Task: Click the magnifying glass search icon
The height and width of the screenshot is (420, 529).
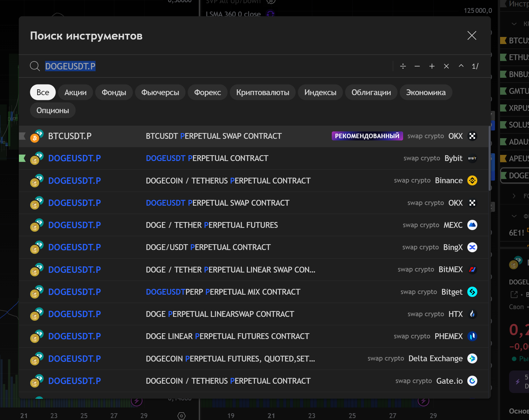Action: click(35, 66)
